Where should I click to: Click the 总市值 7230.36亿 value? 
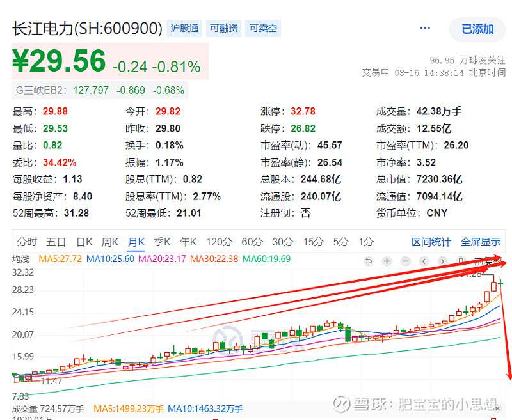click(439, 180)
